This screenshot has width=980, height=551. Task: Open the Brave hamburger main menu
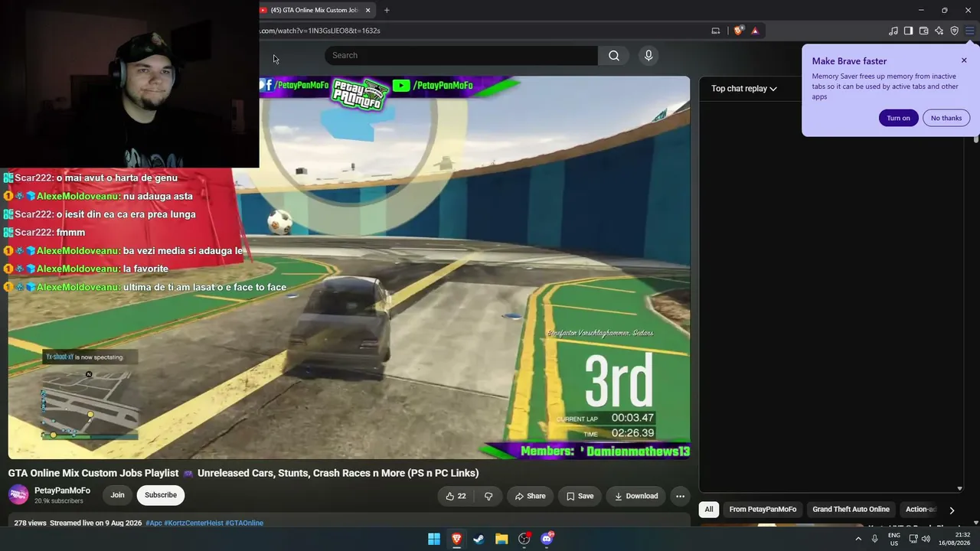pyautogui.click(x=970, y=31)
